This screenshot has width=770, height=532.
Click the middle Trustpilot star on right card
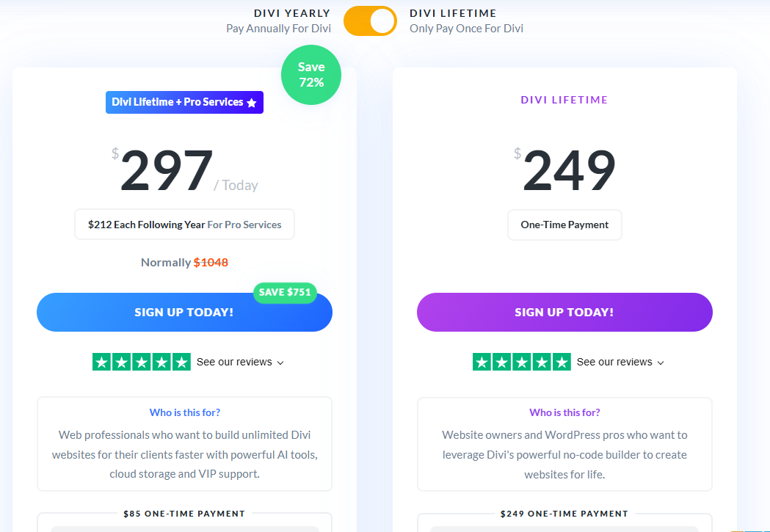click(522, 362)
